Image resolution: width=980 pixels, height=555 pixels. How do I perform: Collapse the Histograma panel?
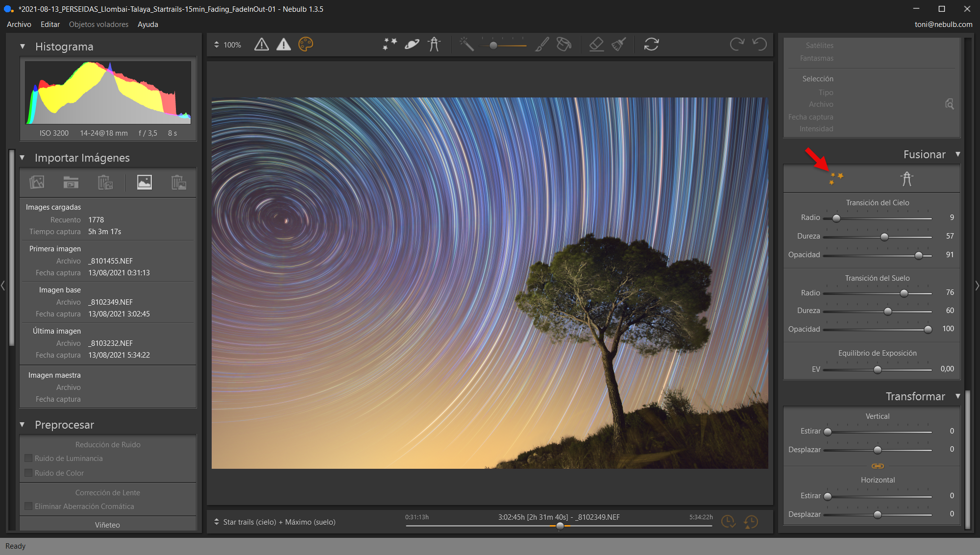23,47
